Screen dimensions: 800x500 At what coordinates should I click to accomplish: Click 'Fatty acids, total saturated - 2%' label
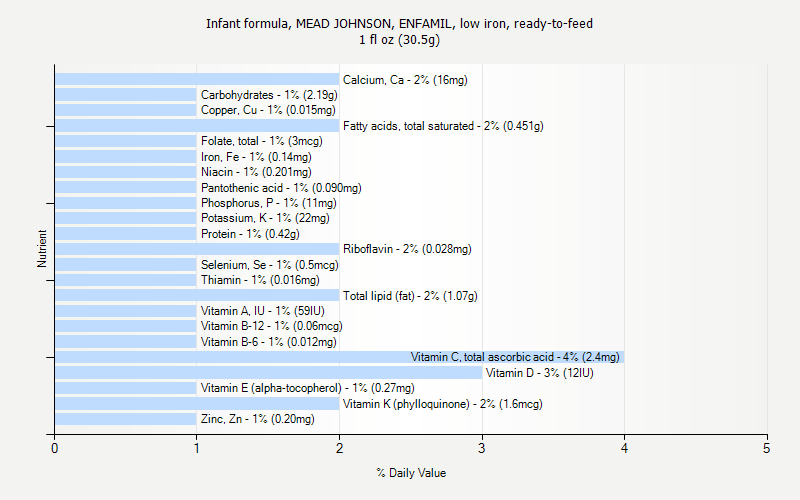pyautogui.click(x=421, y=126)
